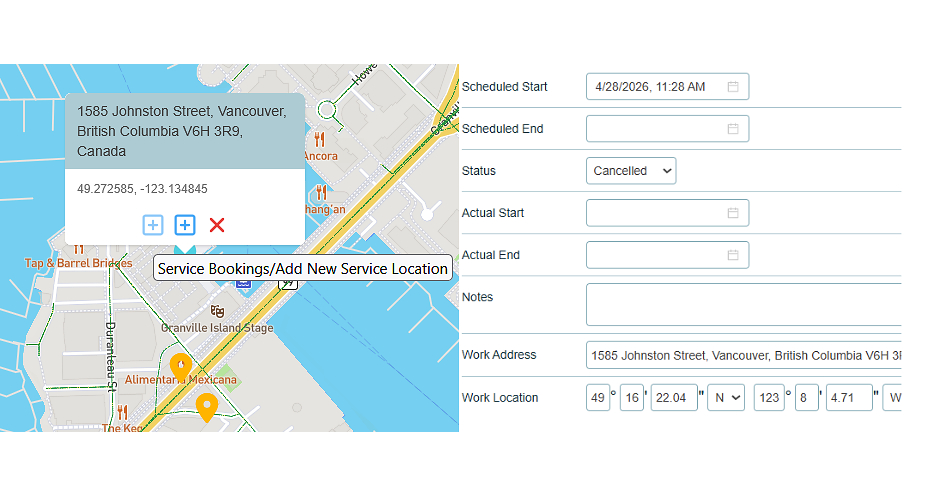Screen dimensions: 949x497
Task: Open calendar picker for Actual Start
Action: point(732,213)
